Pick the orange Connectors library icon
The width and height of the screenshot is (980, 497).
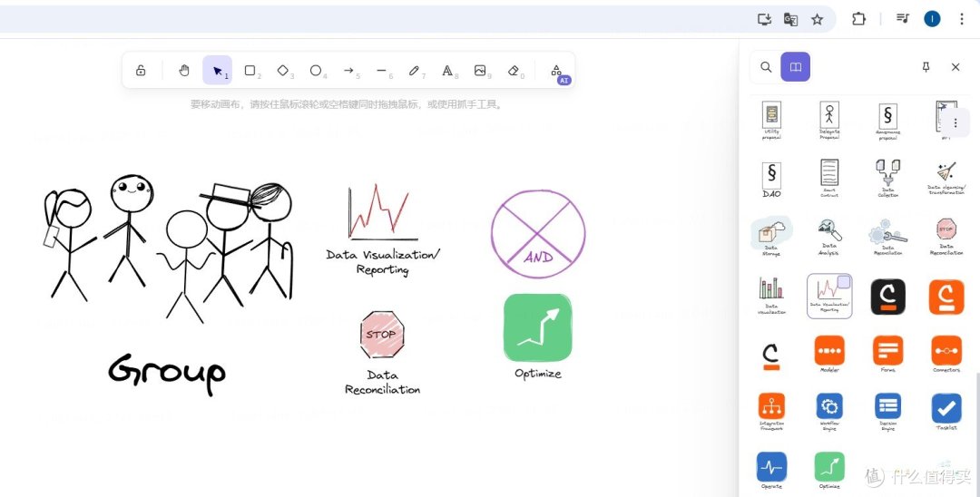(x=946, y=354)
